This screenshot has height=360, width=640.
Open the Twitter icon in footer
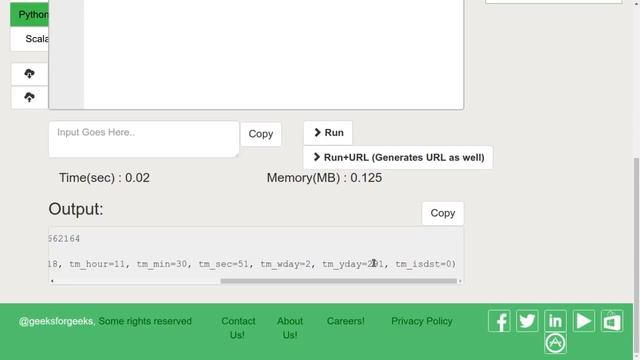click(x=527, y=321)
